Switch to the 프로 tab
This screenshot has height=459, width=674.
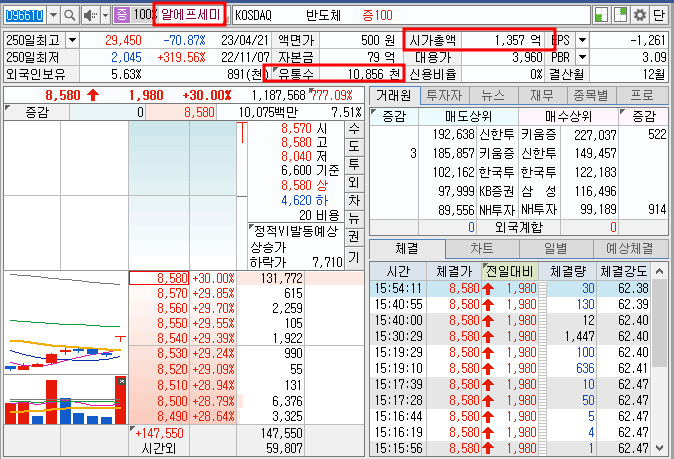(x=642, y=95)
